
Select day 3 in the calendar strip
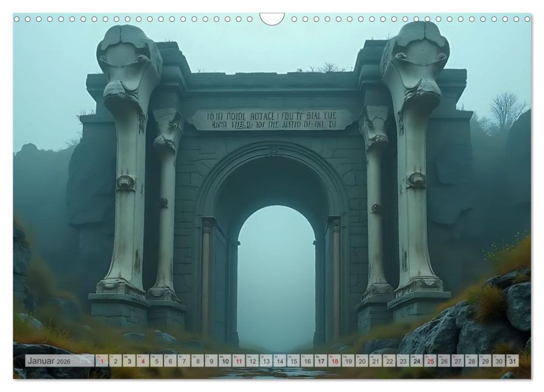click(129, 361)
